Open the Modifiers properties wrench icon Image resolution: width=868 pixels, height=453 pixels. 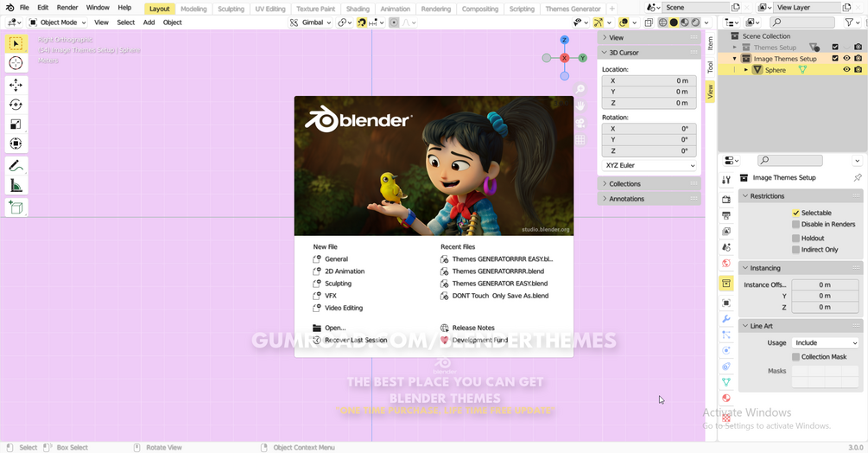pyautogui.click(x=726, y=319)
